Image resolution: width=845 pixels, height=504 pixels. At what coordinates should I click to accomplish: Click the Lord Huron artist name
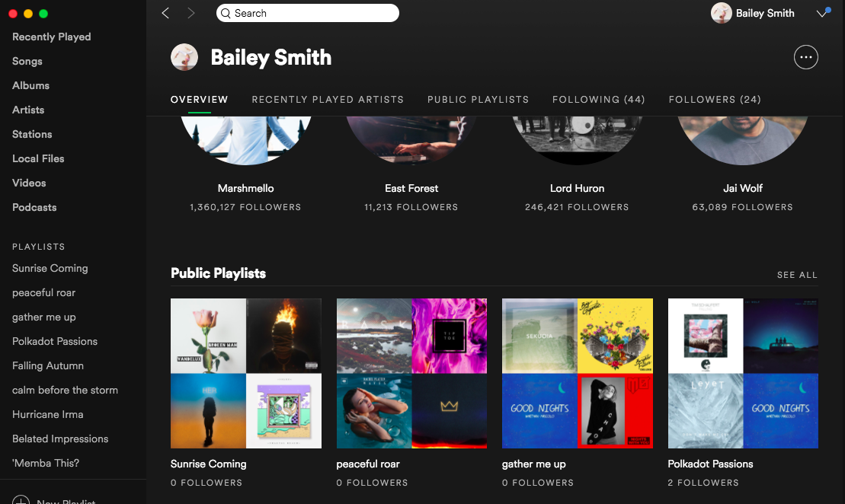[x=577, y=189]
